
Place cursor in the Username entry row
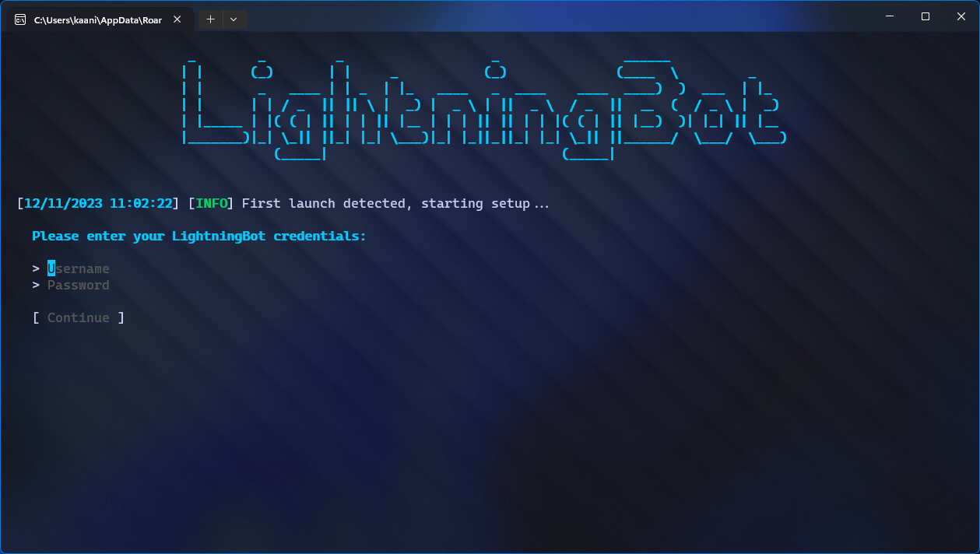click(78, 268)
